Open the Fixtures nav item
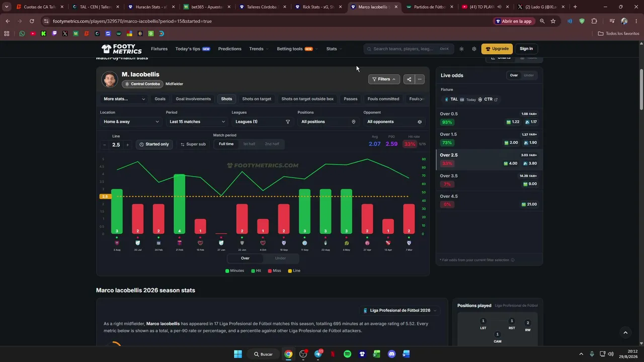Screen dimensions: 644x362 click(159, 49)
